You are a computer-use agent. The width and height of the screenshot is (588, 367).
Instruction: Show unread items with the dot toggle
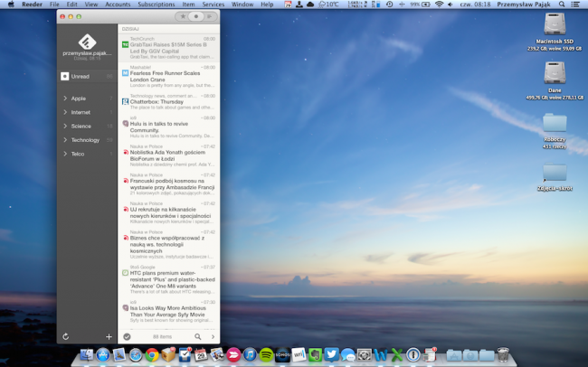(195, 16)
